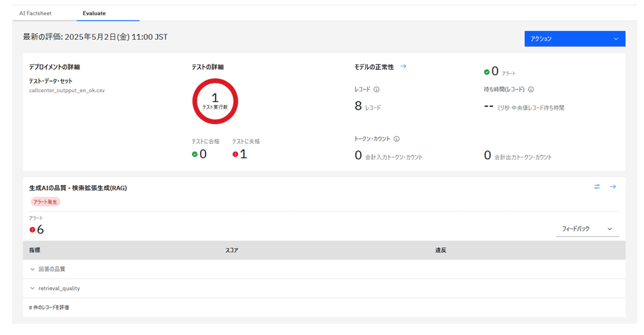Open RAG quality settings sliders icon

point(597,187)
